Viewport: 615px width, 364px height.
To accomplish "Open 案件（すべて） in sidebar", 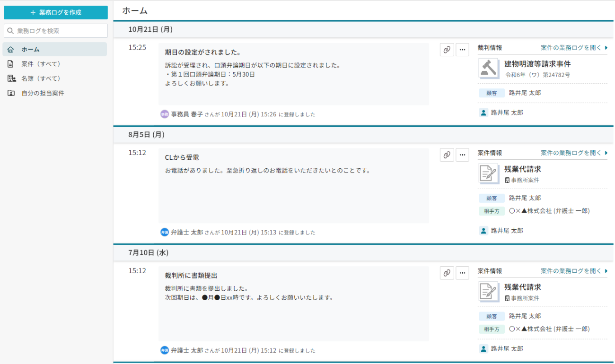I will coord(41,64).
